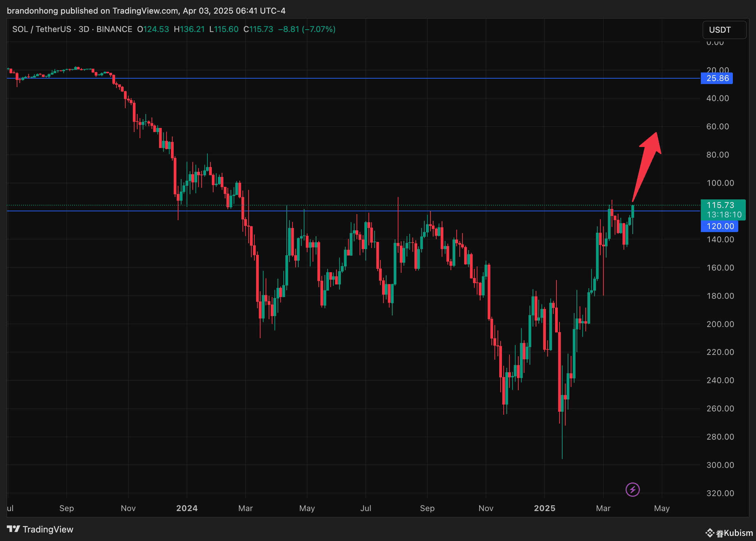756x541 pixels.
Task: Select the blue 120.00 price label
Action: pos(719,226)
